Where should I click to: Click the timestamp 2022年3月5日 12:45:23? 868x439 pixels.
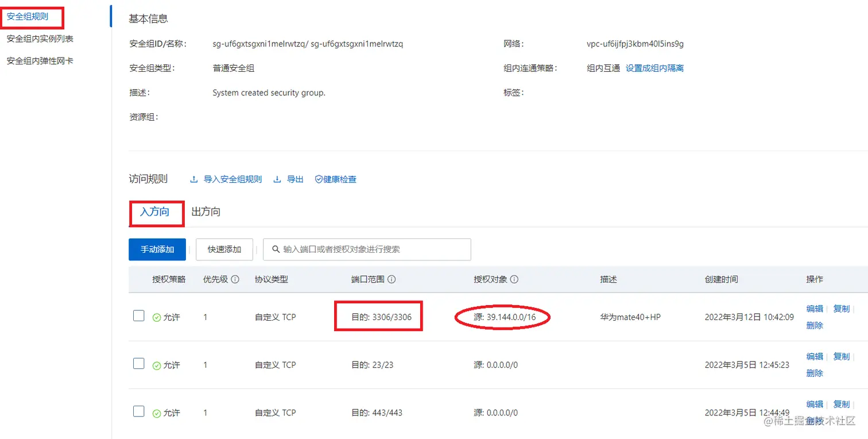click(x=747, y=365)
